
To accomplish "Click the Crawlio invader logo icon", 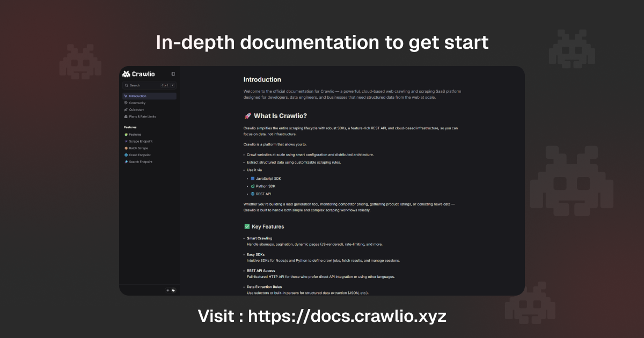I will (126, 74).
